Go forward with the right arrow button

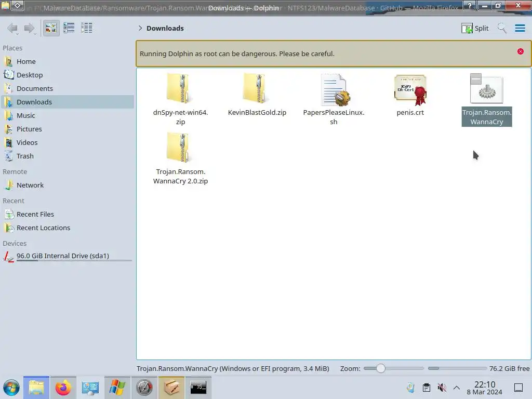click(x=30, y=28)
